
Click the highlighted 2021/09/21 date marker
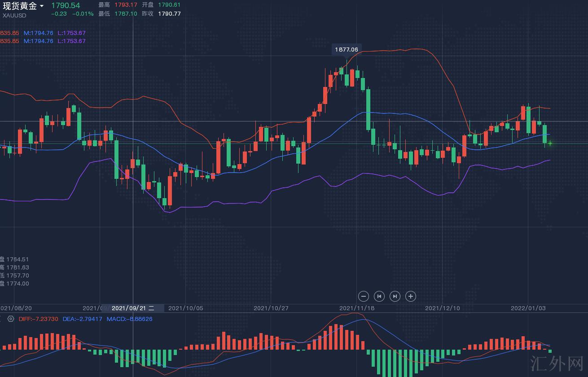133,308
